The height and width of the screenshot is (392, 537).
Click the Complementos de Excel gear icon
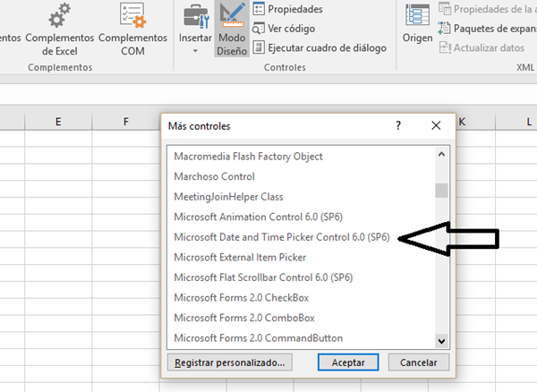pos(60,16)
